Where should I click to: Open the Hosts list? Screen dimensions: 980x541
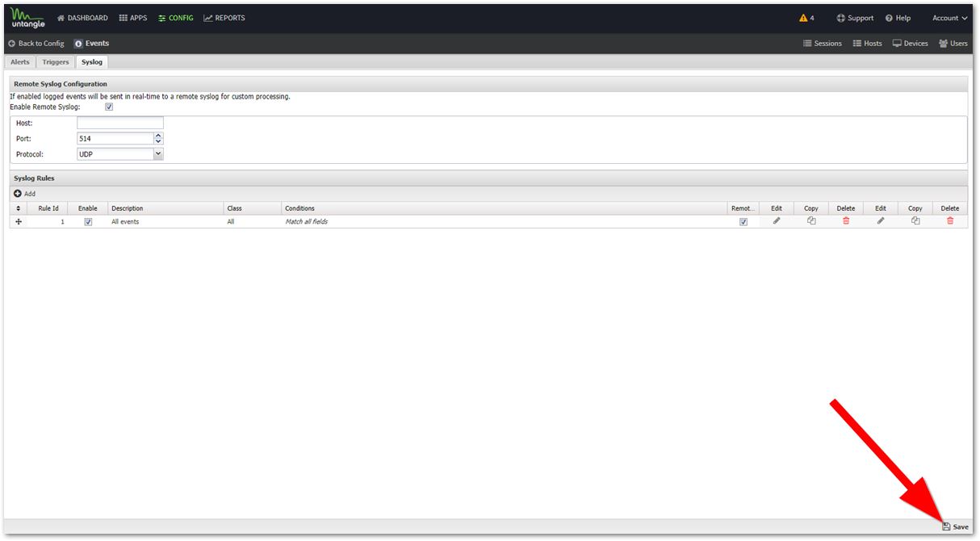[867, 44]
